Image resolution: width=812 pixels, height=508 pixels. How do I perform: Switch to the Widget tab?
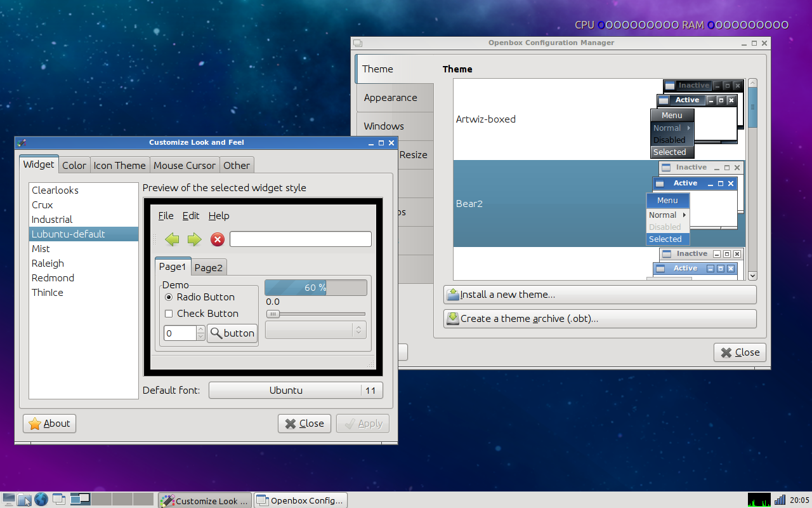tap(39, 164)
